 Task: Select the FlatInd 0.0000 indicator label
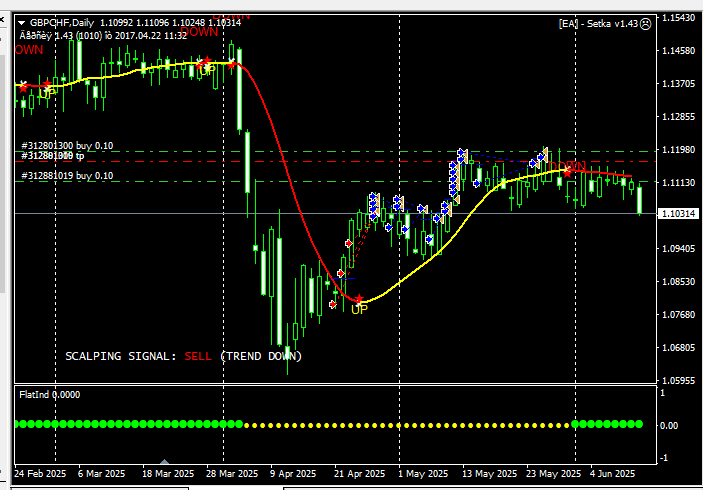49,395
